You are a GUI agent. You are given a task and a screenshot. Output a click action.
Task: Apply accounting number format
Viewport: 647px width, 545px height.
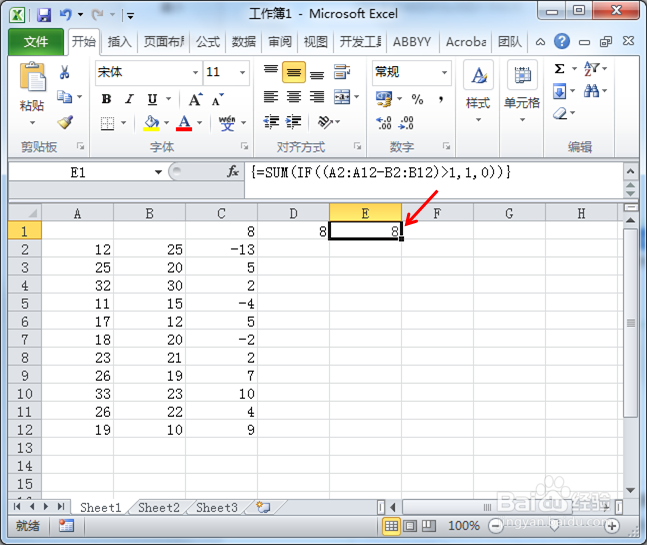[384, 99]
